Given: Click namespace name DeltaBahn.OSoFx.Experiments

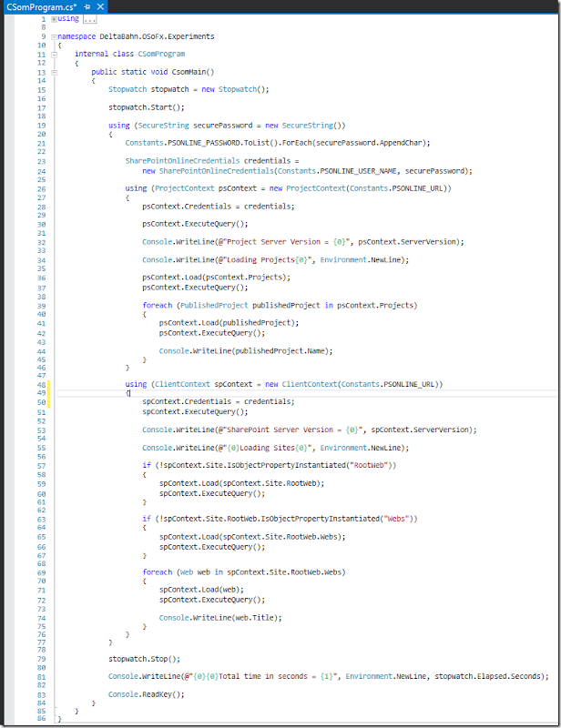Looking at the screenshot, I should coord(157,36).
